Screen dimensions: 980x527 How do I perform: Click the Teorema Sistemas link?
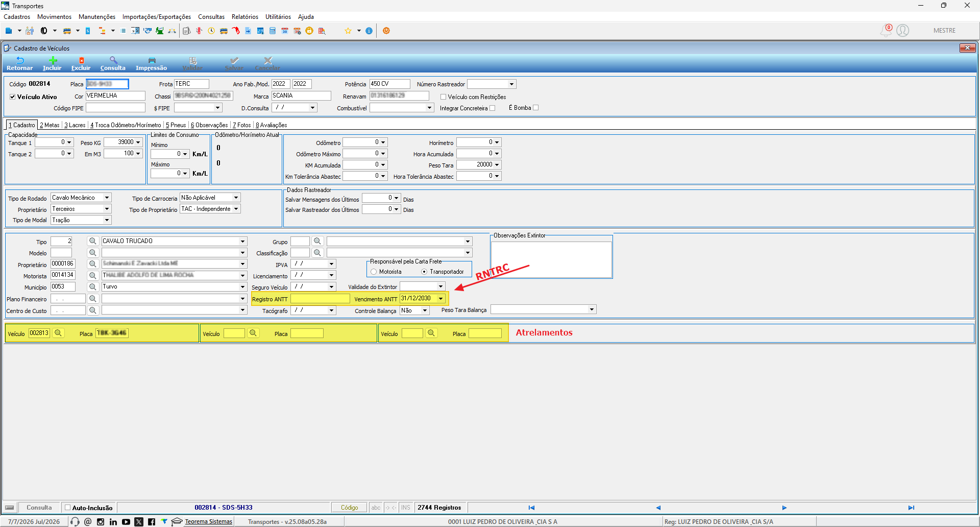click(208, 522)
